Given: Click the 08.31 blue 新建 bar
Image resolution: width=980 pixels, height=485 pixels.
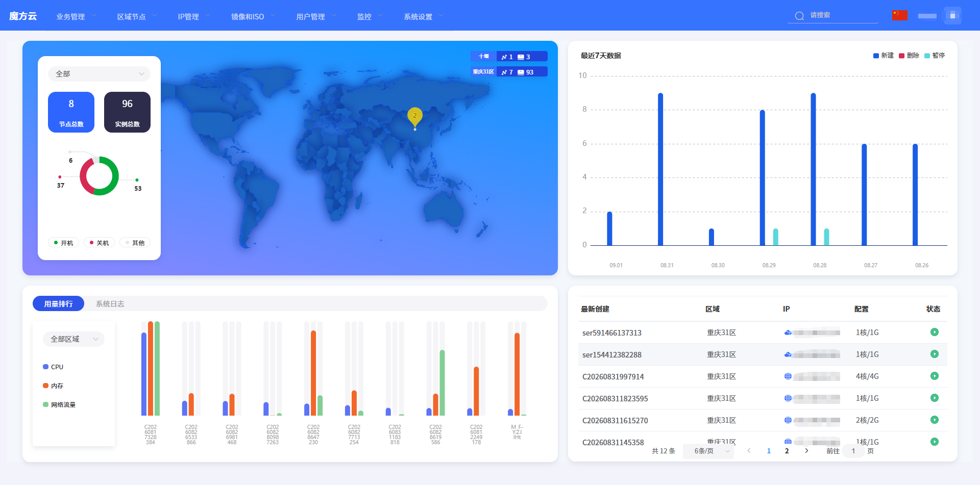Looking at the screenshot, I should coord(660,169).
